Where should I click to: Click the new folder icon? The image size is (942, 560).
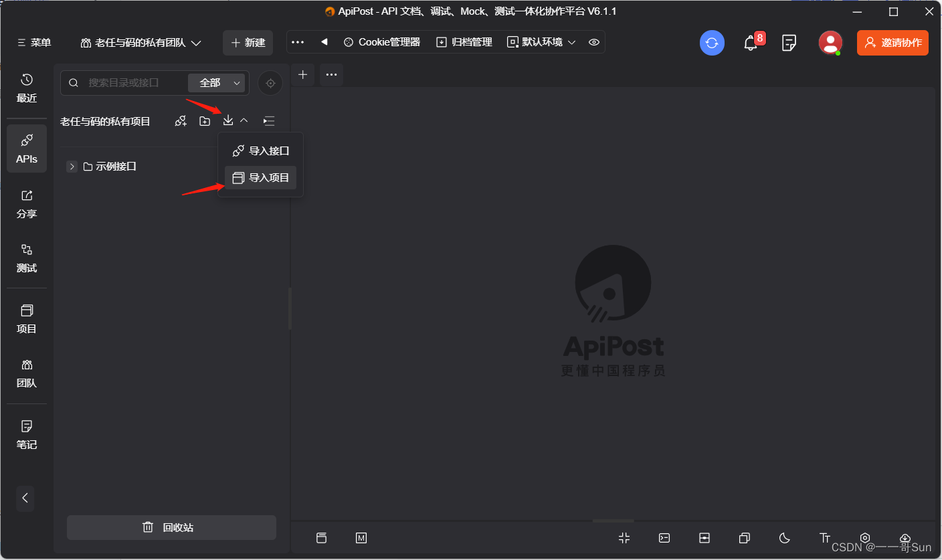(205, 121)
